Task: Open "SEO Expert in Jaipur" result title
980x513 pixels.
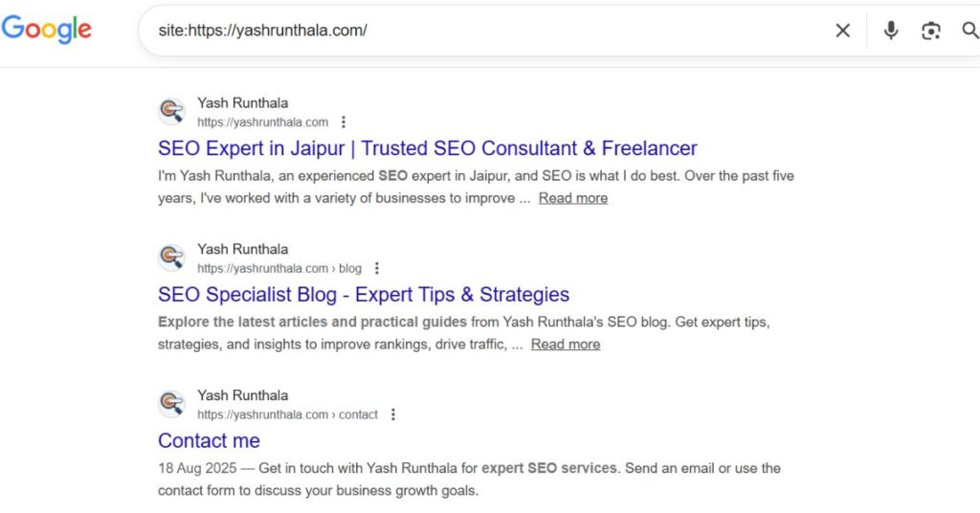Action: [427, 148]
